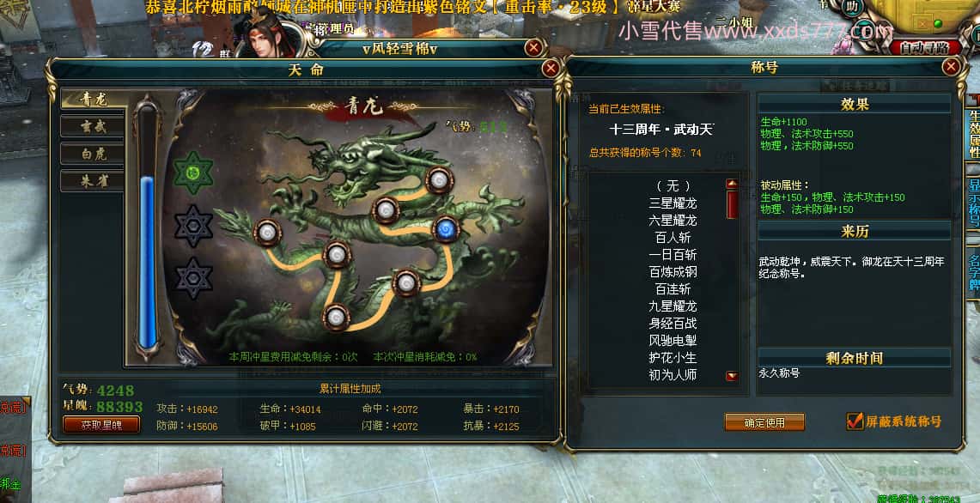This screenshot has width=980, height=503.
Task: Click the 确定使用 button
Action: point(764,422)
